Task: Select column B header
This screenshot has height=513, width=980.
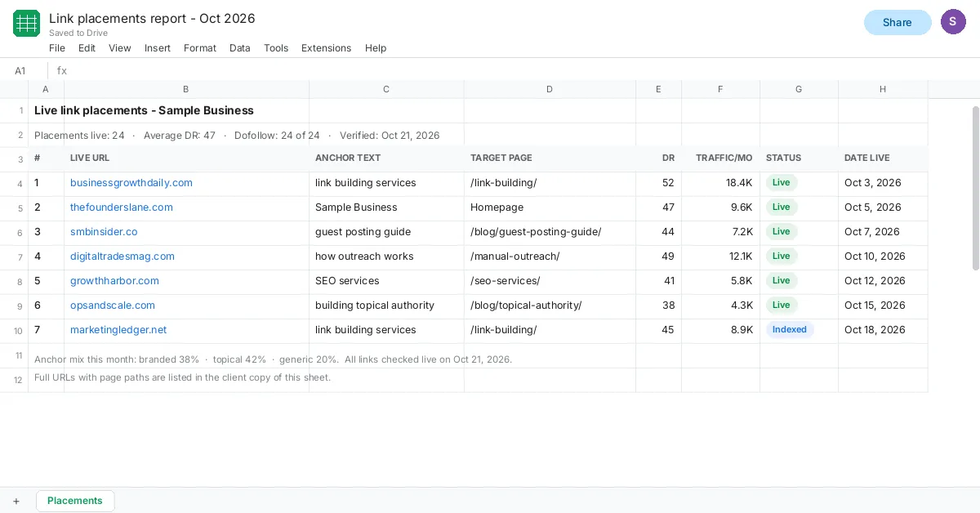Action: (x=186, y=89)
